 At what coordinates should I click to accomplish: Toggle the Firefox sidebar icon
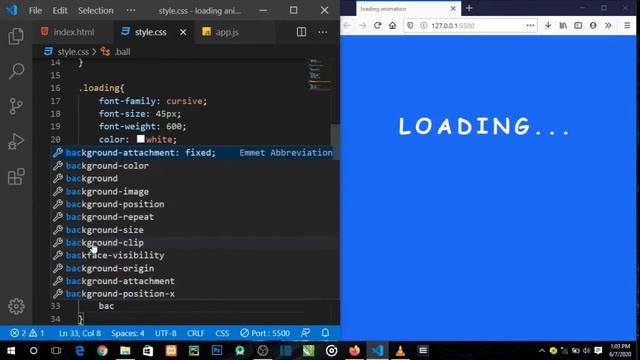tap(578, 25)
